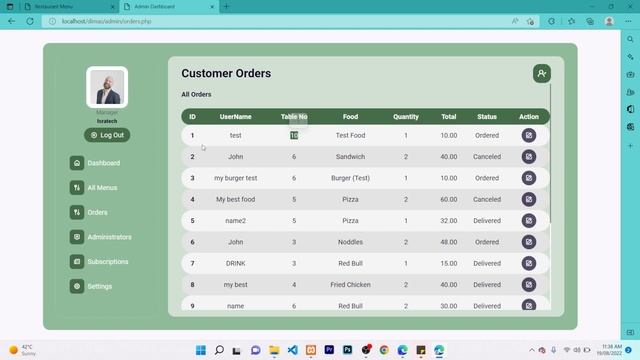Viewport: 640px width, 360px height.
Task: Open Premiere Pro from taskbar
Action: (329, 350)
